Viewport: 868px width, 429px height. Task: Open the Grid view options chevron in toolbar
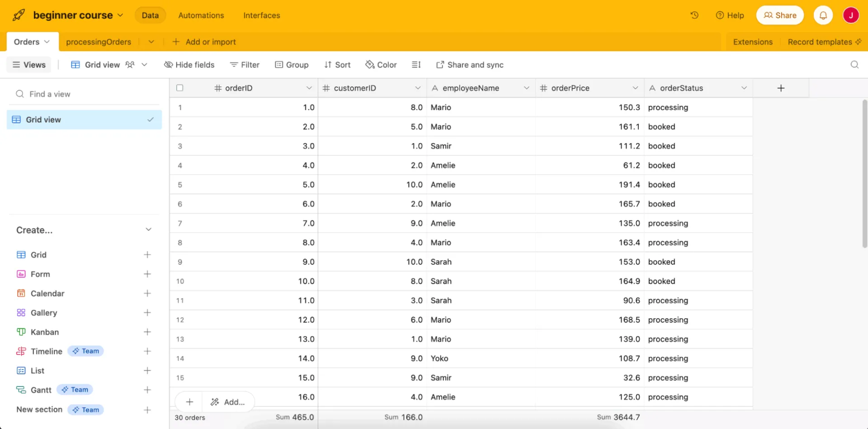[145, 65]
